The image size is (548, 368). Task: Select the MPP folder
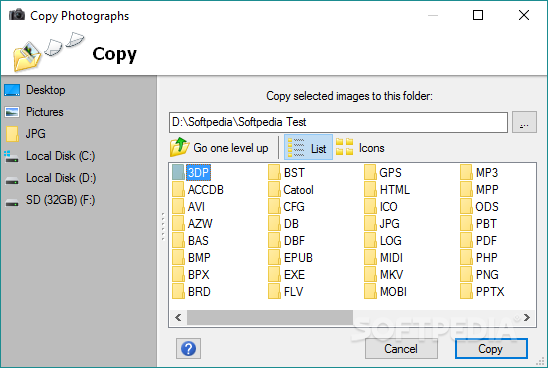[x=480, y=189]
